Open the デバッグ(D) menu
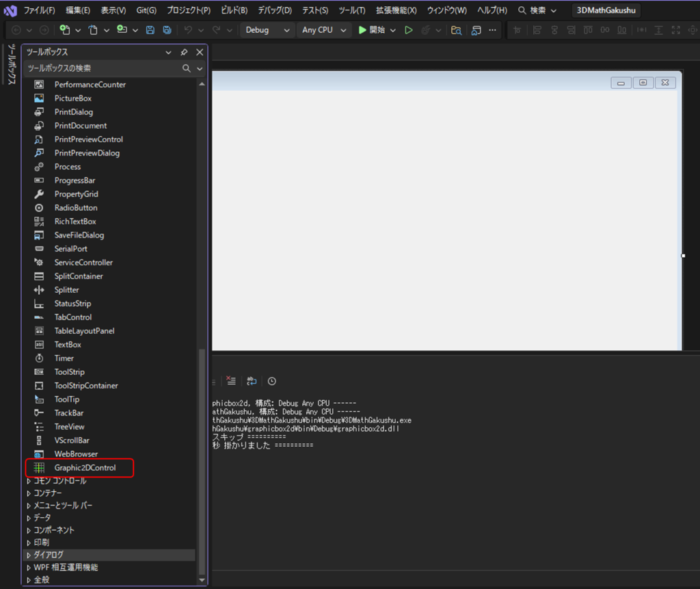Viewport: 700px width, 589px height. point(274,10)
